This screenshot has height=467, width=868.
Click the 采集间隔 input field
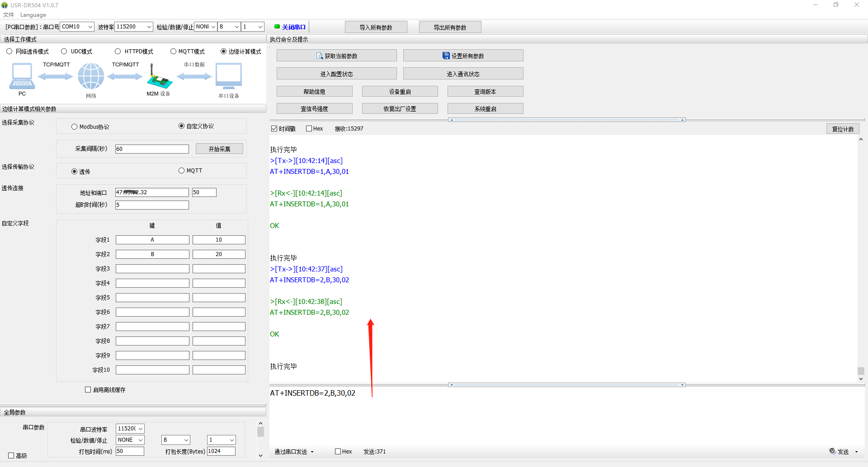tap(152, 149)
